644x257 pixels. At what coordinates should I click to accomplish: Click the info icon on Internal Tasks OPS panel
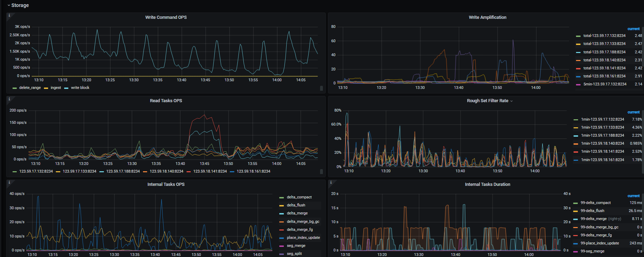coord(9,182)
